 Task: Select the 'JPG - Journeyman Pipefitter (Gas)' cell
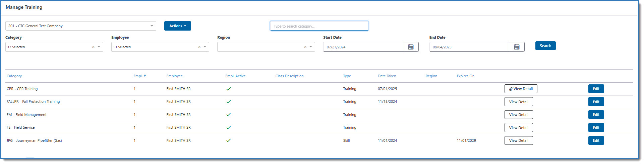coord(34,140)
